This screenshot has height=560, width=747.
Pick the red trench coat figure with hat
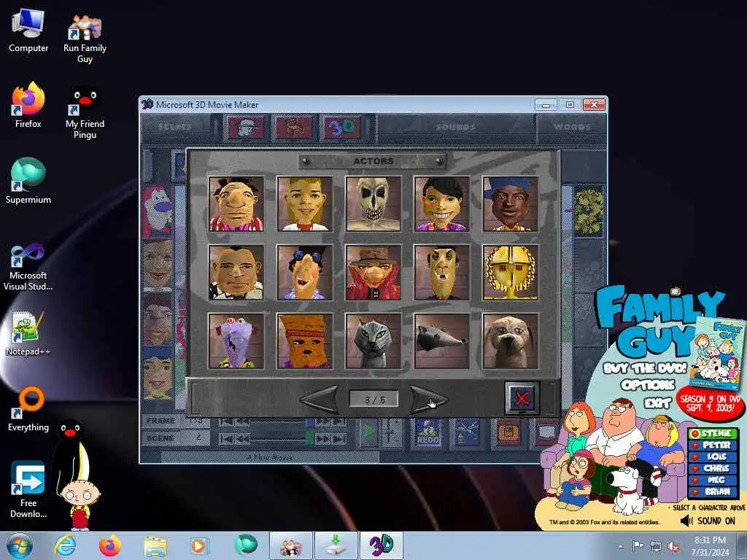coord(373,273)
